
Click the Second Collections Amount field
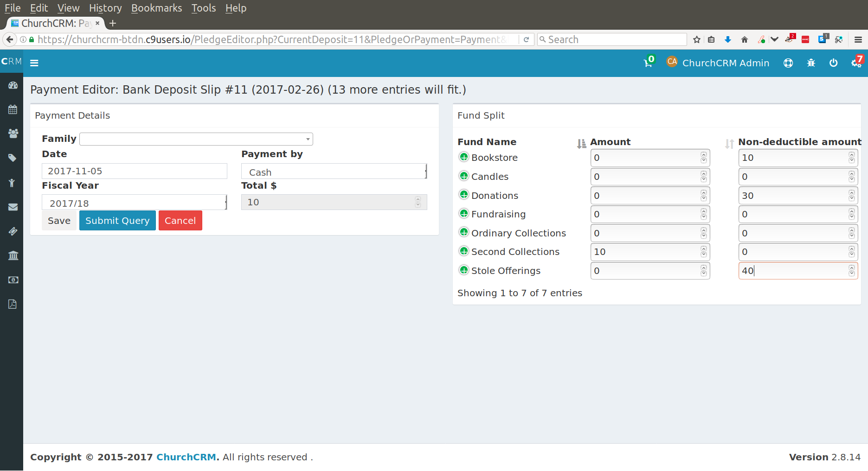pos(650,252)
